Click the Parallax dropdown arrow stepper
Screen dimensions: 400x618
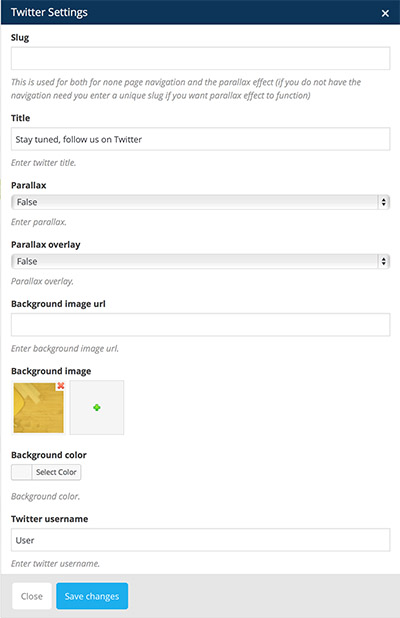point(383,202)
